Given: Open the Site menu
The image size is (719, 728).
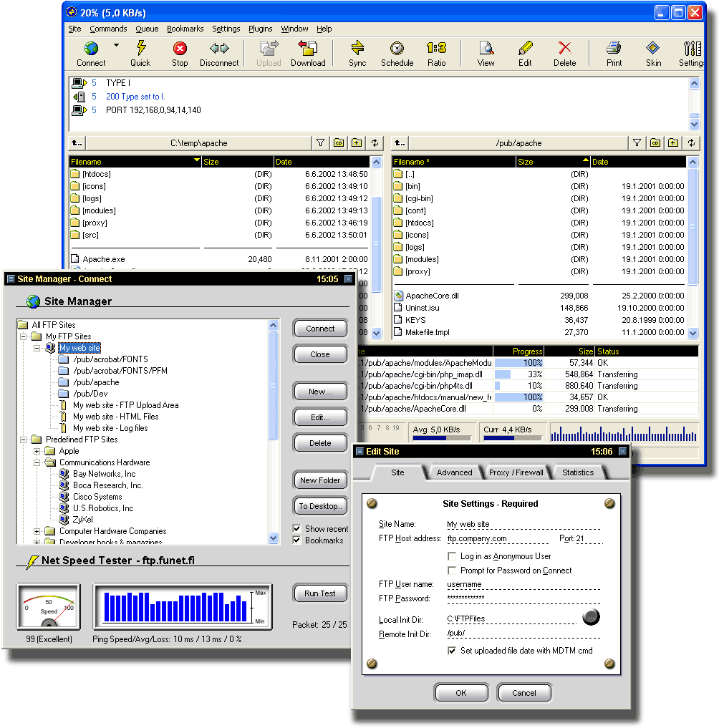Looking at the screenshot, I should (74, 29).
